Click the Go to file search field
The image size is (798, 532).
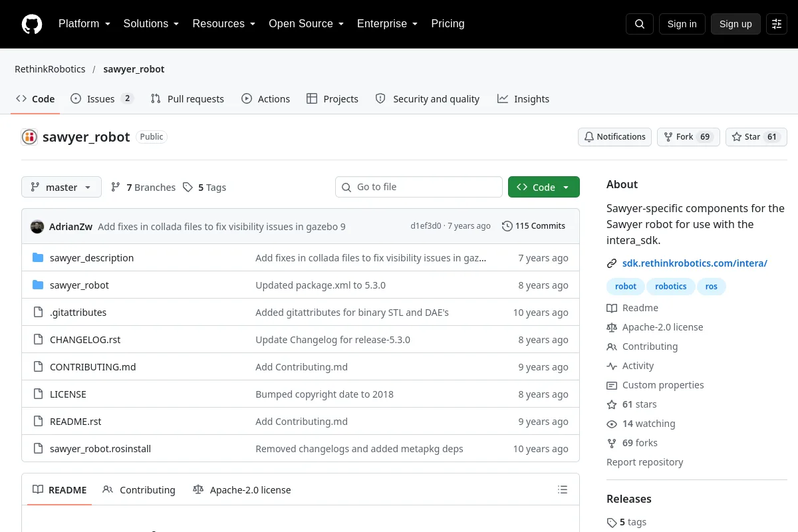pos(419,188)
